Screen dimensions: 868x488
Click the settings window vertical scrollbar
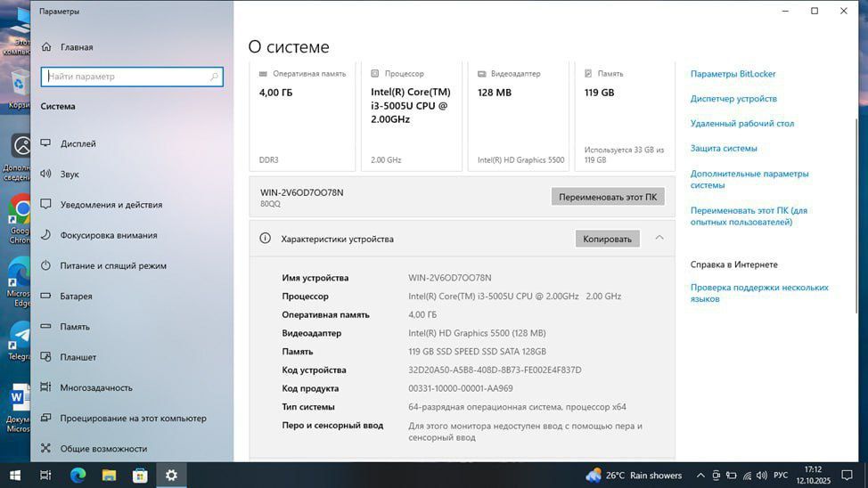[x=856, y=216]
